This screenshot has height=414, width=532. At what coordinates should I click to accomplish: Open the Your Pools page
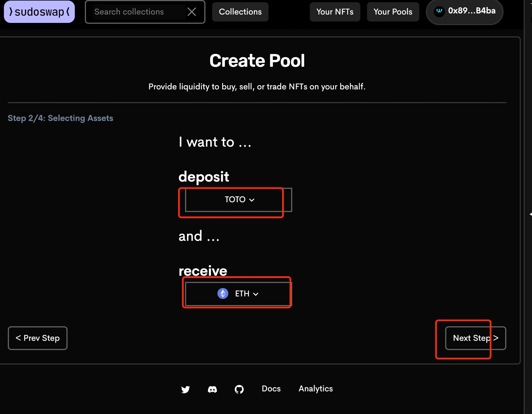(393, 12)
